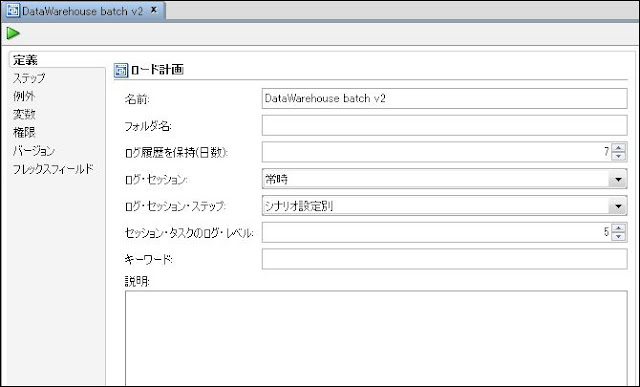This screenshot has width=640, height=387.
Task: Click the 説明: label
Action: (x=137, y=282)
